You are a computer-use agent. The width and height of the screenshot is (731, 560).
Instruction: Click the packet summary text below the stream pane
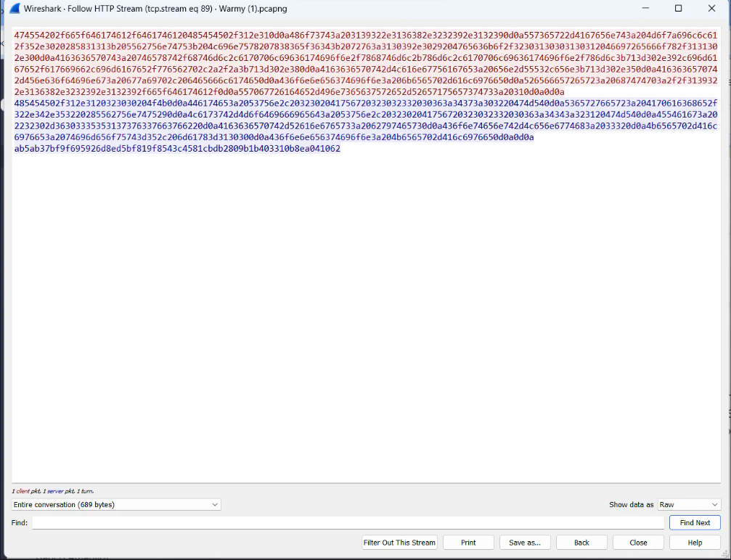pyautogui.click(x=52, y=491)
